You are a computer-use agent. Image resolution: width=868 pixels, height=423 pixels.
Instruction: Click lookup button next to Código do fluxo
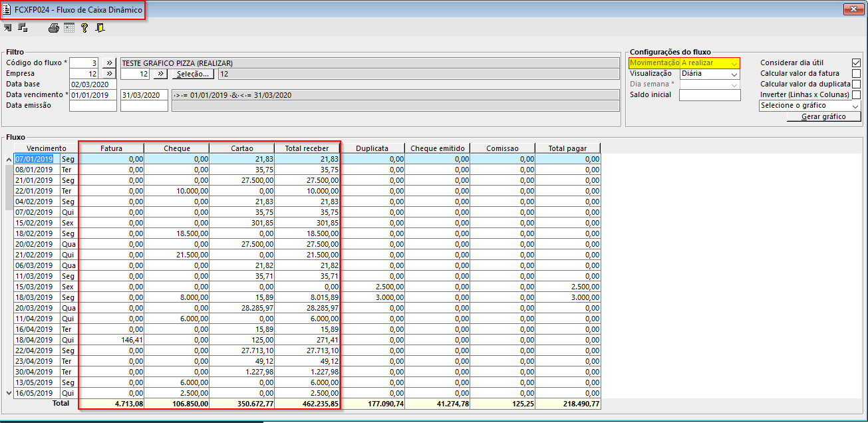click(110, 63)
